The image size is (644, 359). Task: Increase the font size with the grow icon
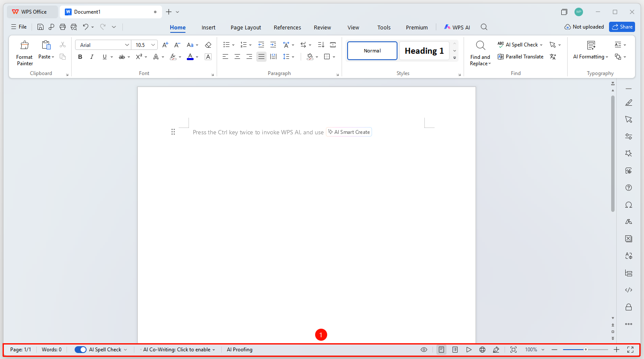tap(165, 45)
